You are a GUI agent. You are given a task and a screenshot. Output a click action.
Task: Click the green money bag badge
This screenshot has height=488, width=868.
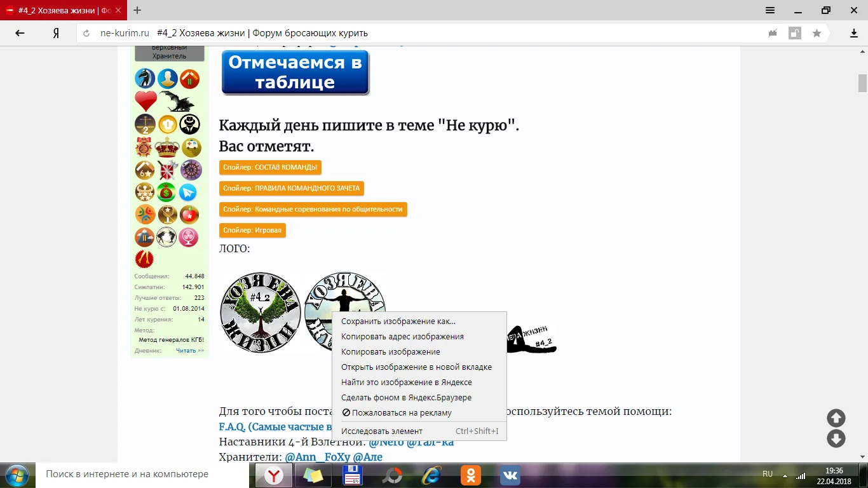point(166,192)
